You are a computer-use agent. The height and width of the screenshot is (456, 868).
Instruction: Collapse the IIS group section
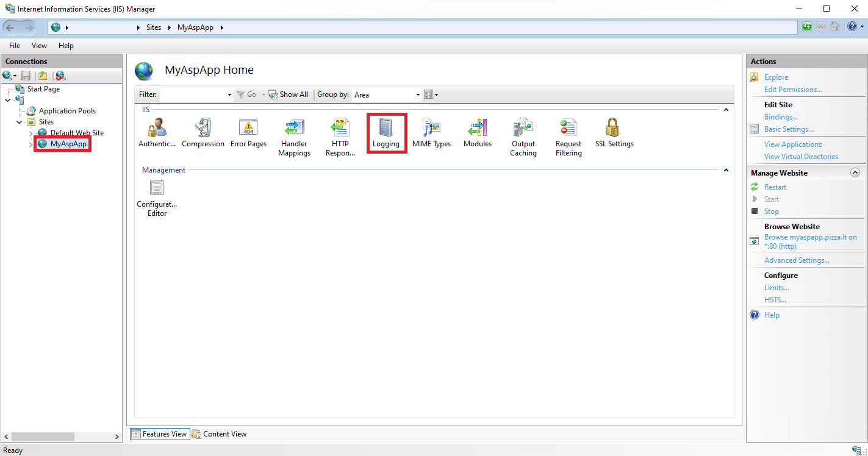[726, 110]
